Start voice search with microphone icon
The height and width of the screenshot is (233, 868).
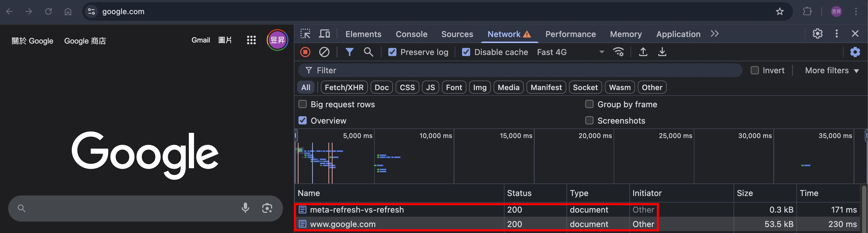[245, 208]
